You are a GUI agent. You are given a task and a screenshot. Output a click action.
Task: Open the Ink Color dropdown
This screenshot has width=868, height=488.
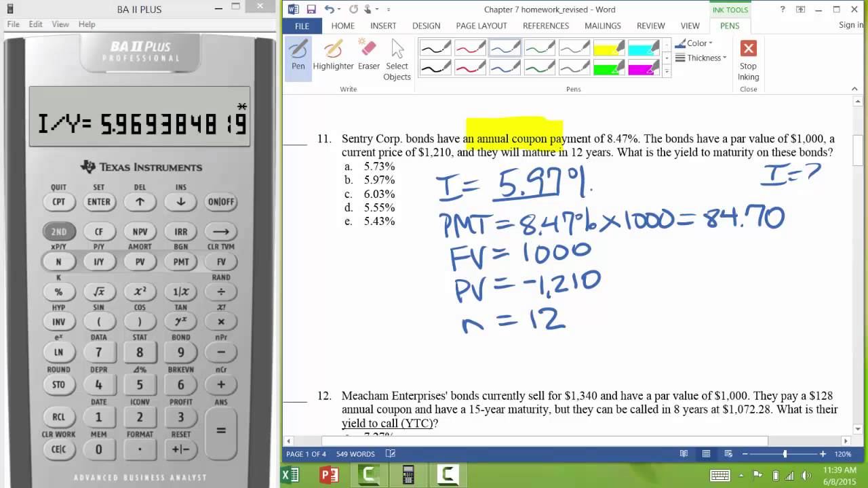[694, 43]
